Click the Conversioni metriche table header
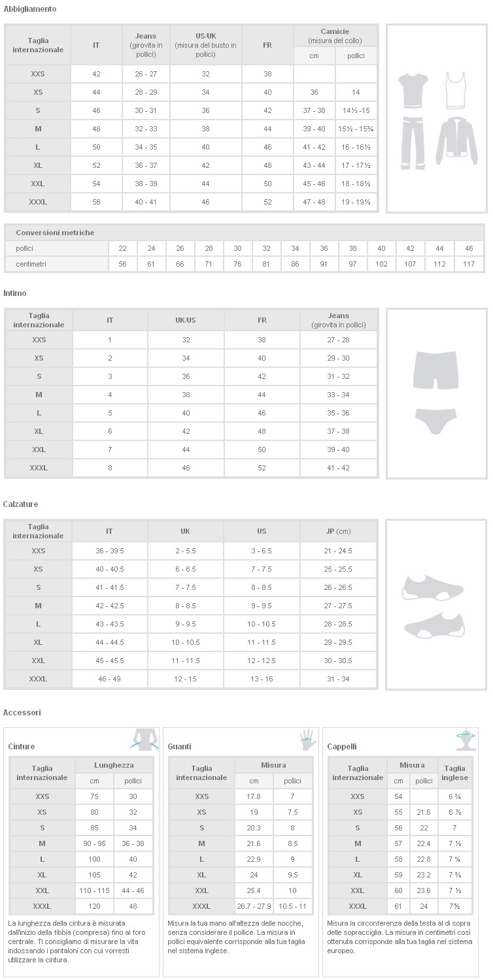 (55, 233)
